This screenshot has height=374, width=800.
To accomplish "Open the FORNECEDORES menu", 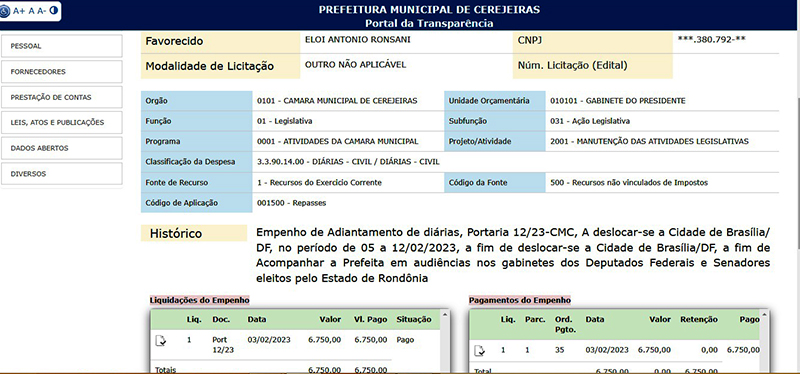I will 62,71.
